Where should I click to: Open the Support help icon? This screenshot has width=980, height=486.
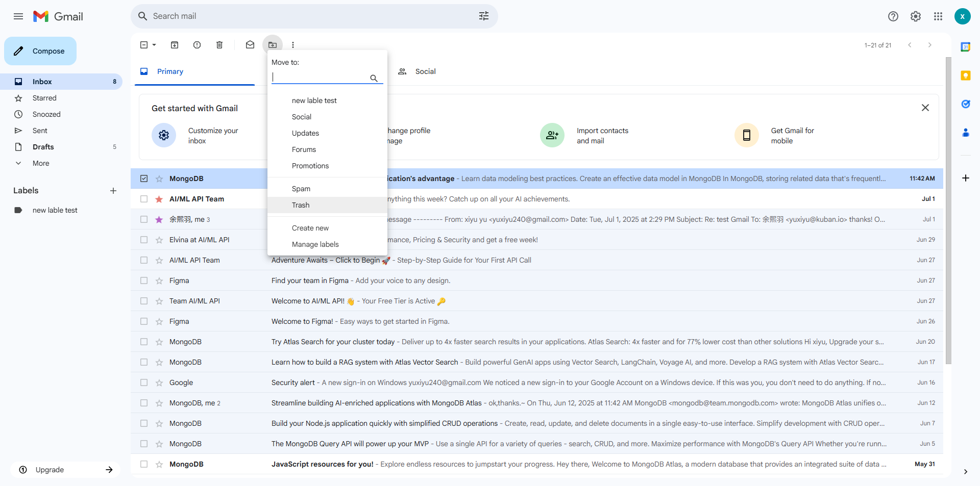(893, 16)
